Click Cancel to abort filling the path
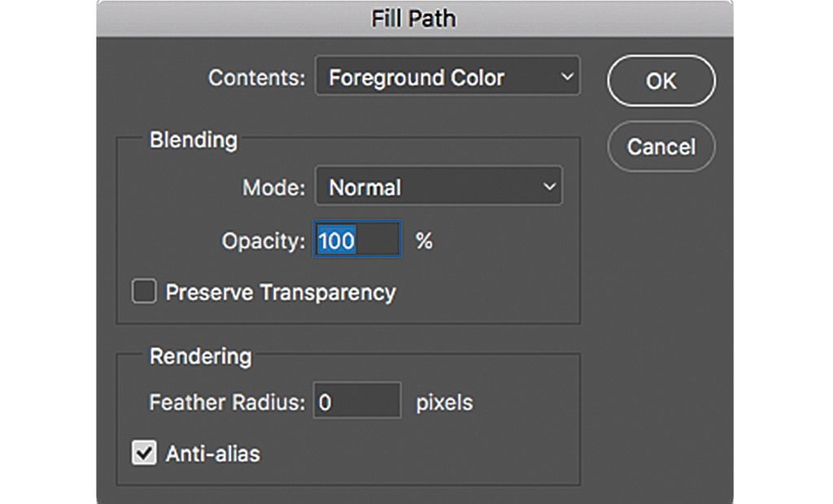The image size is (833, 504). click(661, 147)
